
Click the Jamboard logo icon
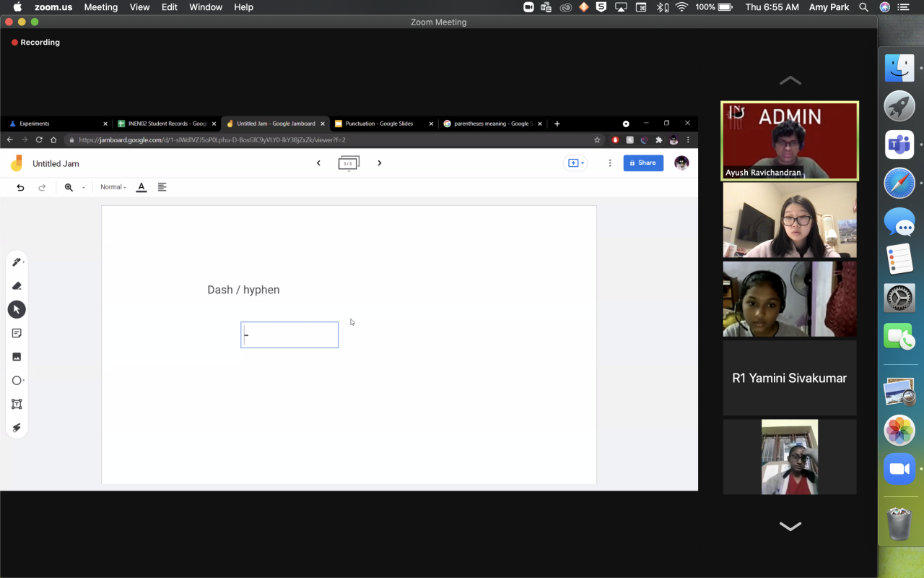[16, 163]
